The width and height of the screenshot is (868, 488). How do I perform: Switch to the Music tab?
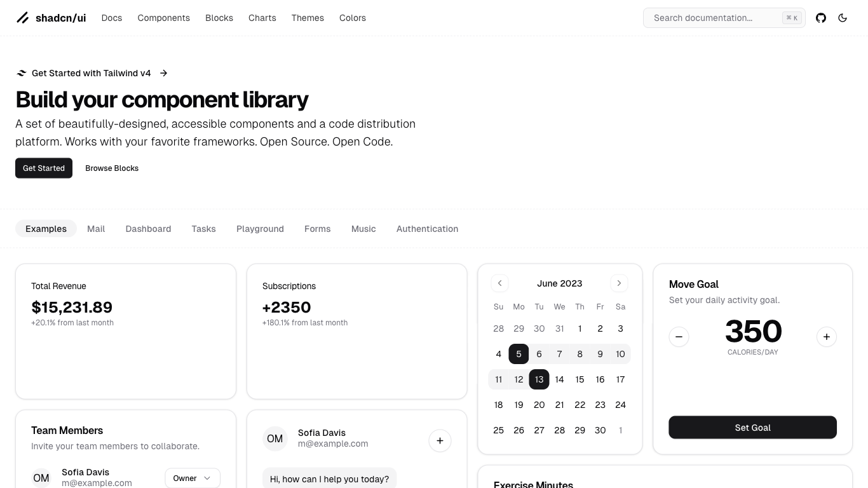[x=363, y=229]
